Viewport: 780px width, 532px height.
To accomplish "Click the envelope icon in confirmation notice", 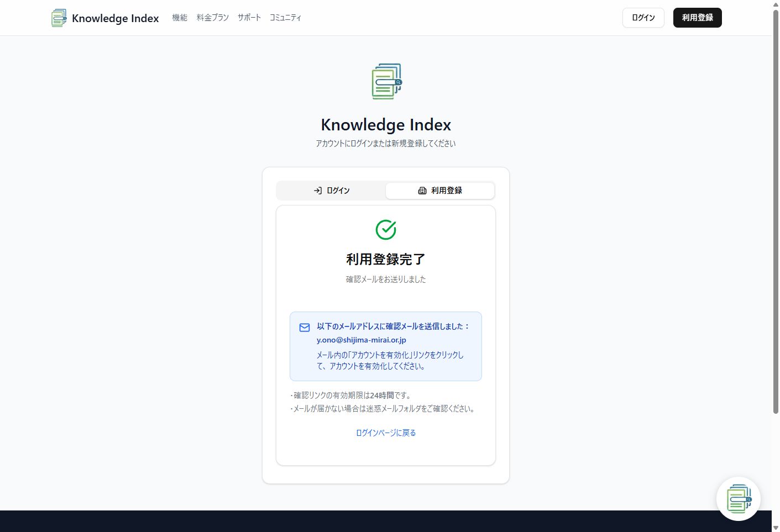I will pos(305,328).
